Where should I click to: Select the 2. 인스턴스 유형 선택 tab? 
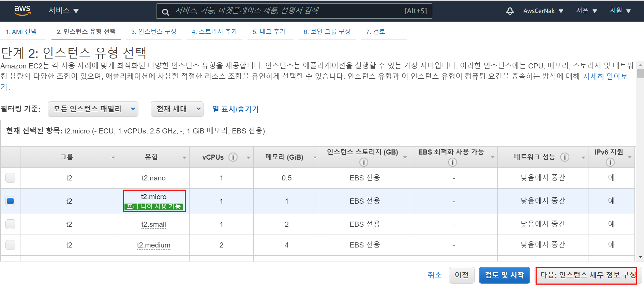86,32
